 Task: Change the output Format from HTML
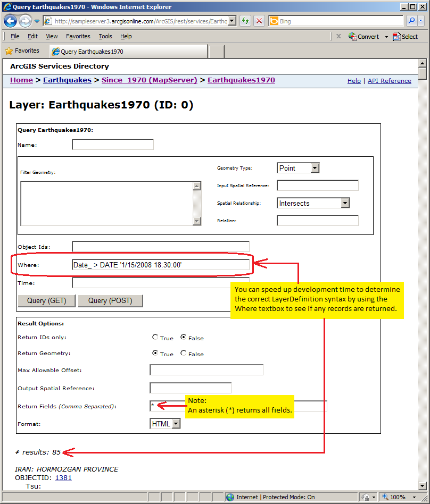pyautogui.click(x=177, y=424)
